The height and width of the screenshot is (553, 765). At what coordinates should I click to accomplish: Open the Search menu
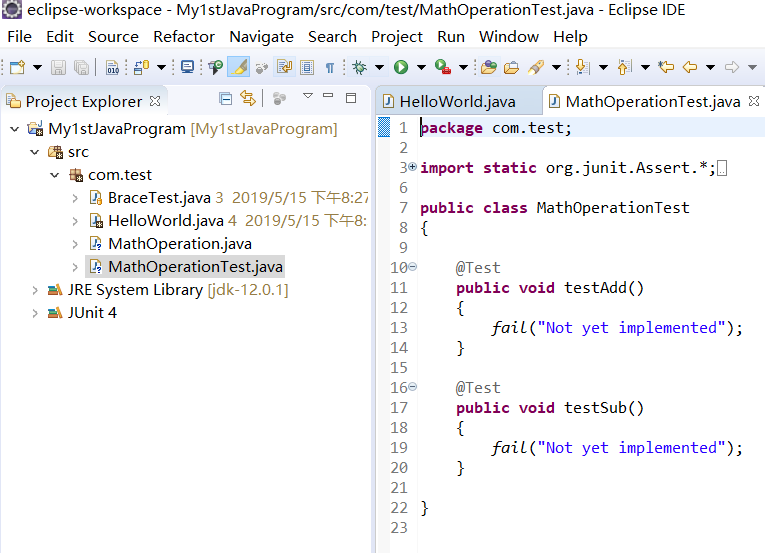pos(332,37)
